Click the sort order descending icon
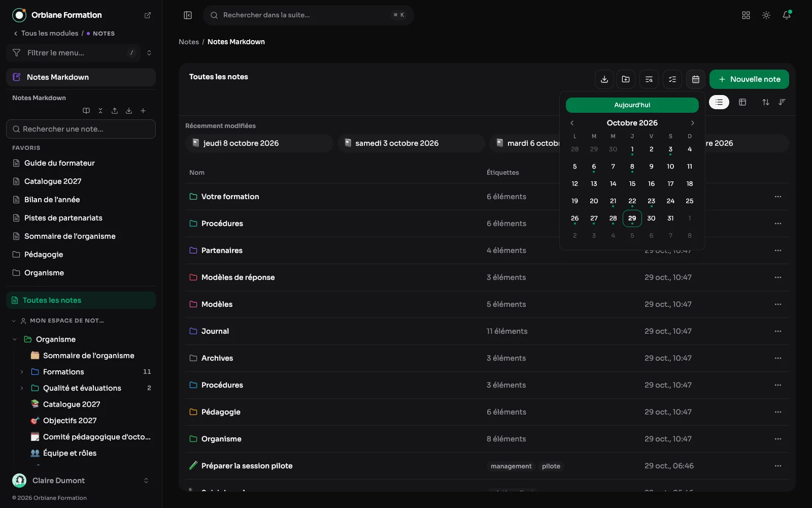The width and height of the screenshot is (812, 508). (x=782, y=102)
